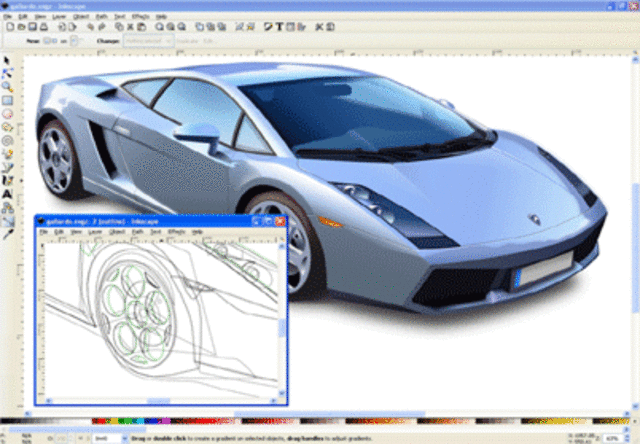Open the File menu in main window
The image size is (640, 444).
click(x=8, y=16)
